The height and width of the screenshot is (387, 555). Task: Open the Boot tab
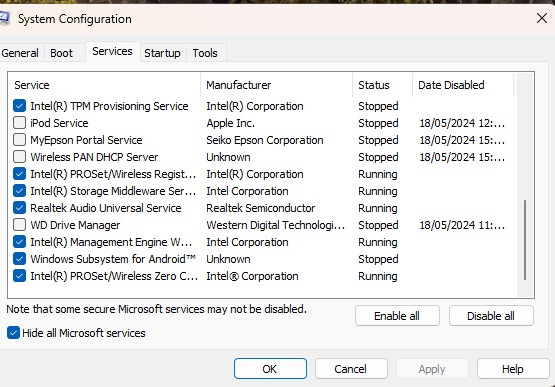pos(62,53)
